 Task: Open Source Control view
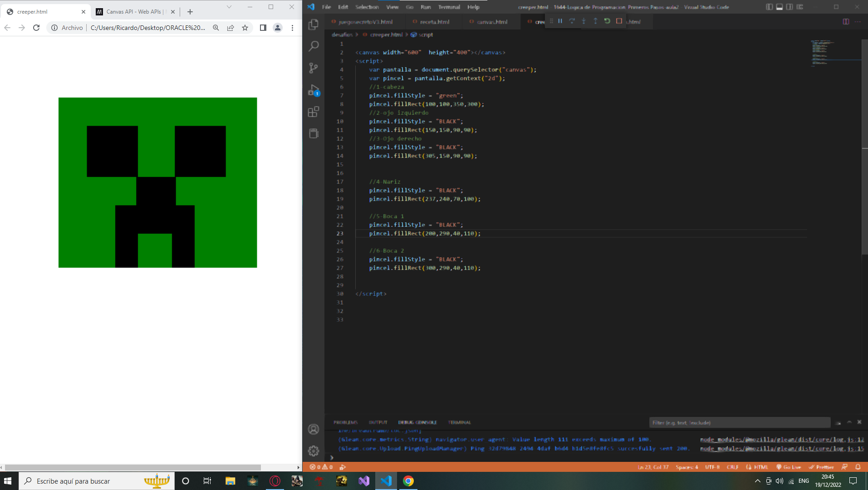314,68
